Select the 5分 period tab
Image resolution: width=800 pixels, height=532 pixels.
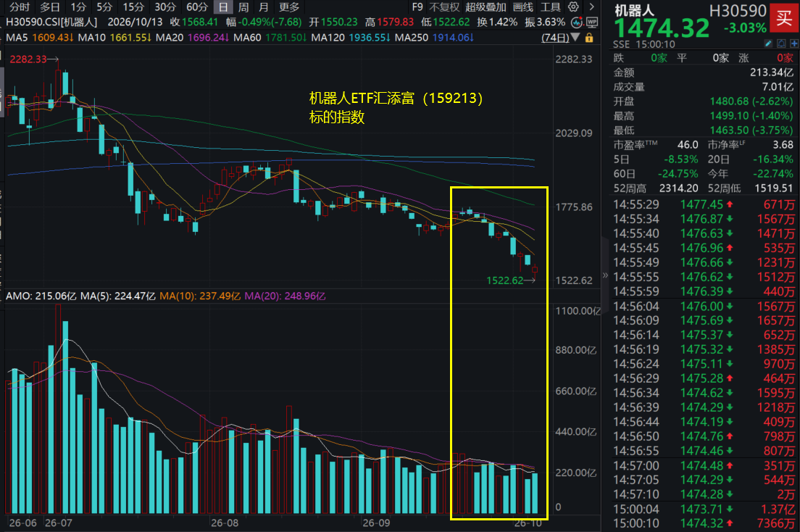point(104,7)
